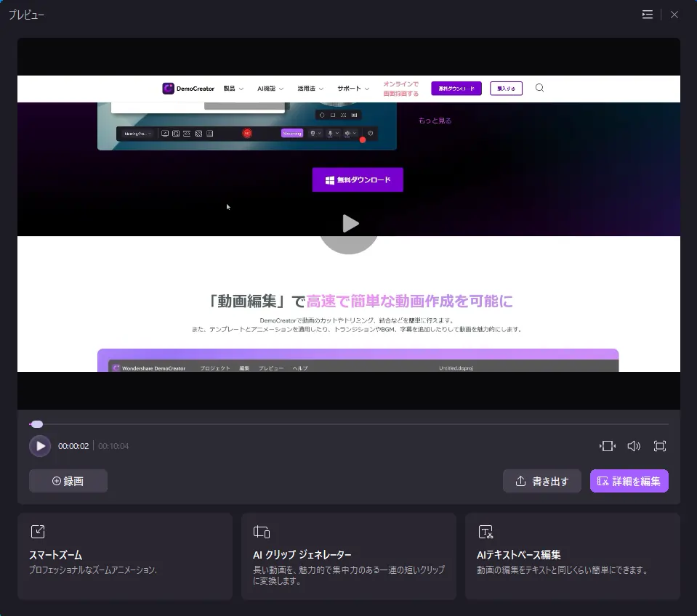Expand the 活用法 dropdown in the webpage nav
Image resolution: width=697 pixels, height=616 pixels.
coord(310,89)
